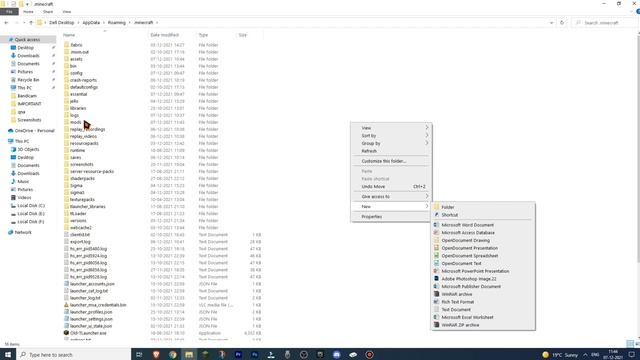
Task: Click the Size column header
Action: click(243, 35)
